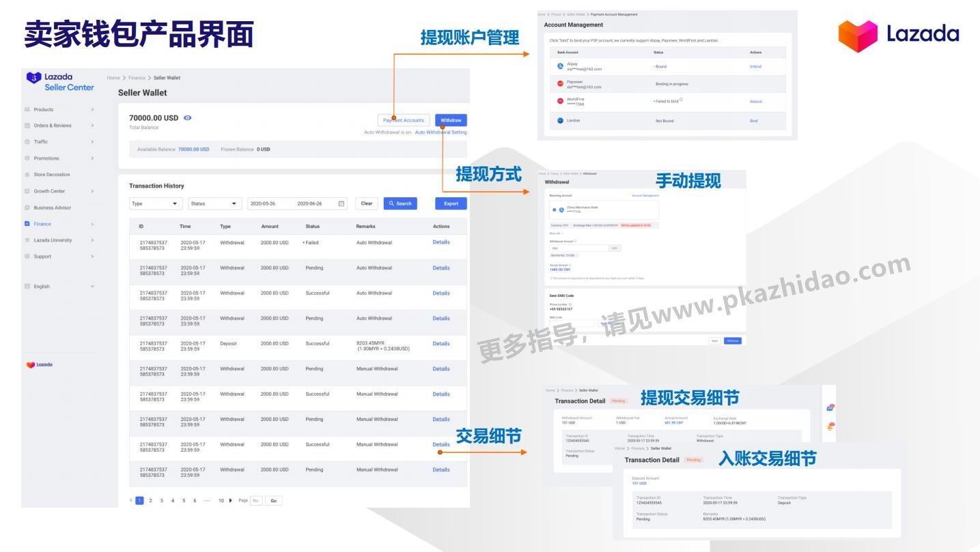Screen dimensions: 980x552
Task: Open Store Decoration in the sidebar
Action: tap(51, 175)
